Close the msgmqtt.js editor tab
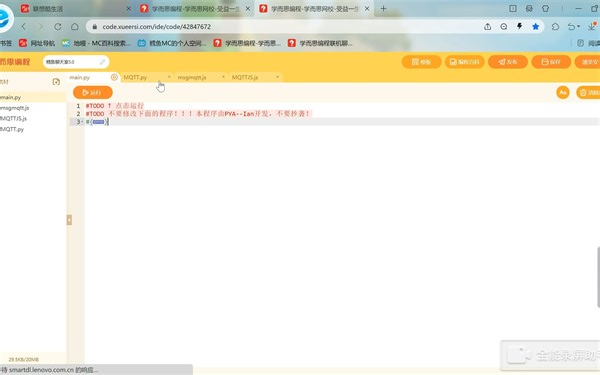The width and height of the screenshot is (600, 375). tap(223, 77)
